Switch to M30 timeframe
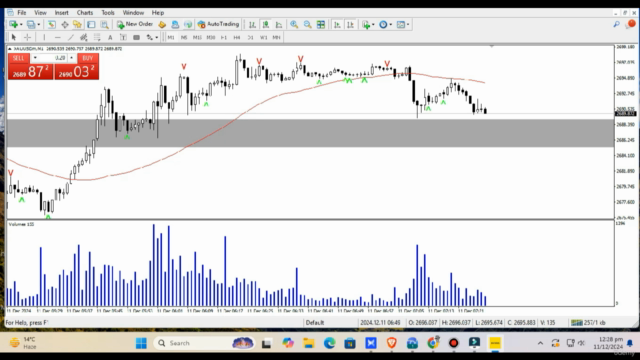This screenshot has height=360, width=640. [x=211, y=37]
